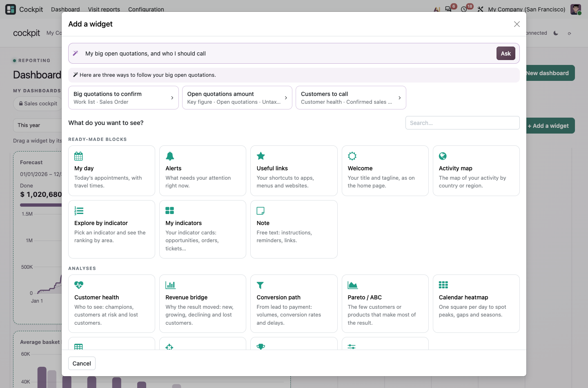The width and height of the screenshot is (588, 388).
Task: Open the This year period dropdown
Action: tap(38, 125)
